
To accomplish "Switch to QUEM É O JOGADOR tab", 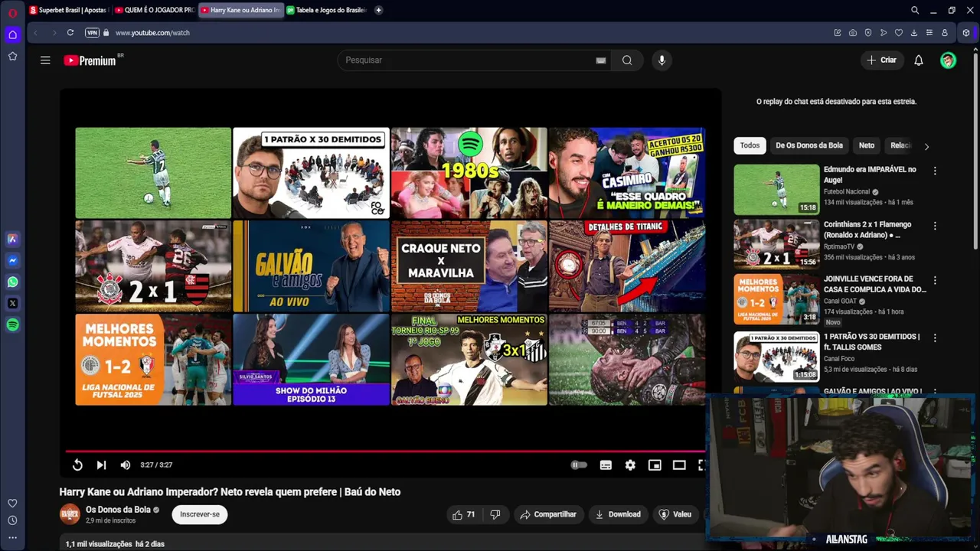I will 153,10.
